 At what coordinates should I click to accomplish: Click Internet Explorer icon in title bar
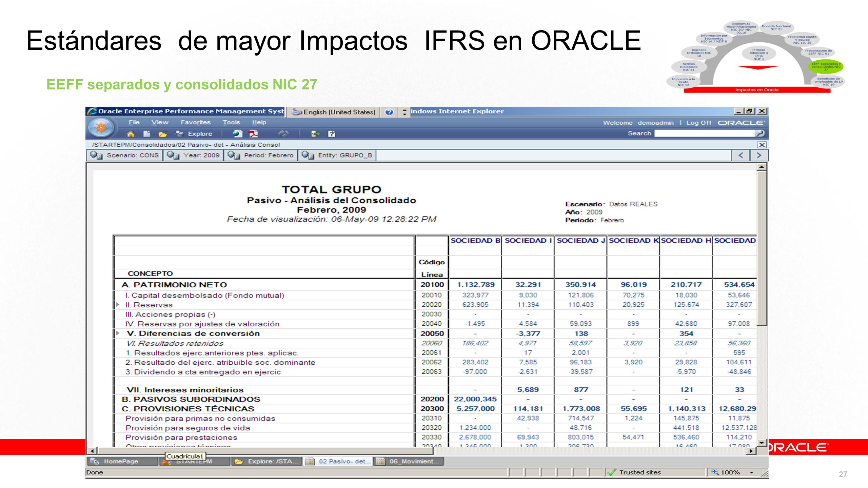pyautogui.click(x=92, y=111)
